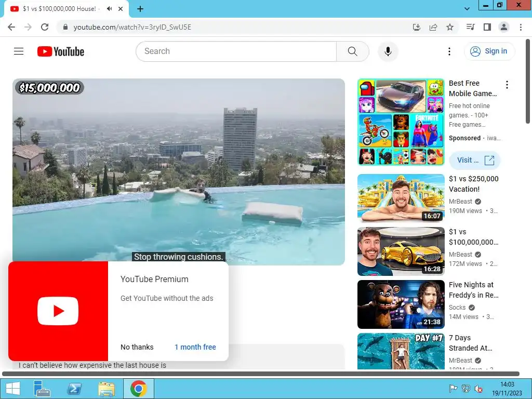
Task: Click the YouTube logo
Action: coord(61,51)
